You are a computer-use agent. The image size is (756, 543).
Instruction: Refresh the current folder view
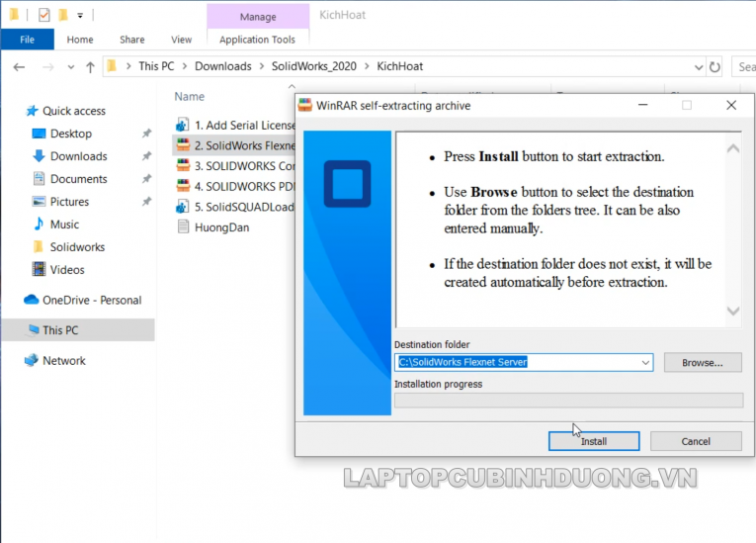[714, 67]
